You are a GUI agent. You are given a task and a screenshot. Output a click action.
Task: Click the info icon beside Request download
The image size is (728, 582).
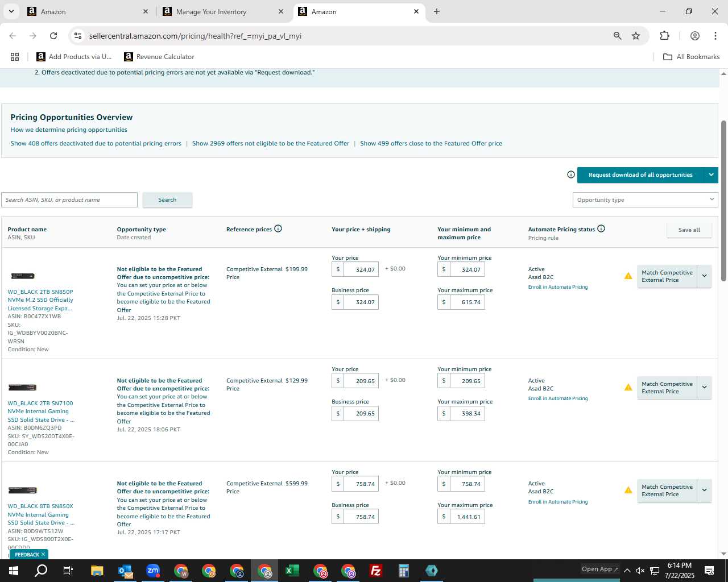click(571, 174)
